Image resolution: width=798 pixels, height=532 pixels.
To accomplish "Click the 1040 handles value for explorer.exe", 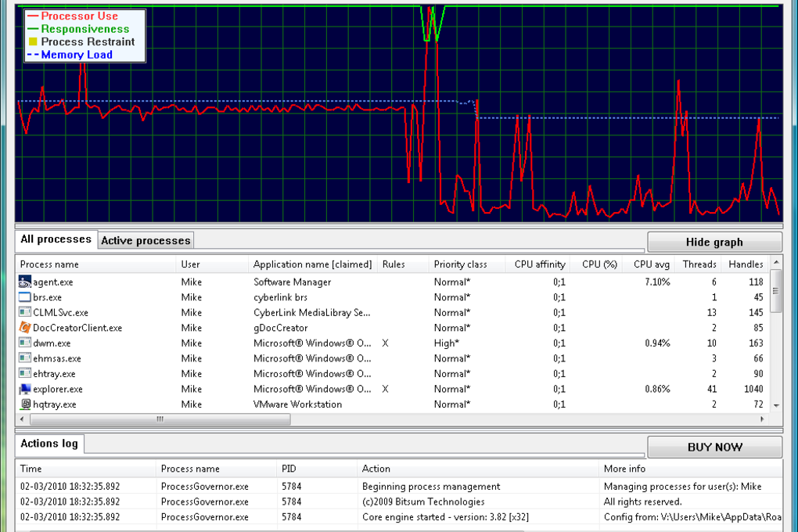I will (753, 389).
